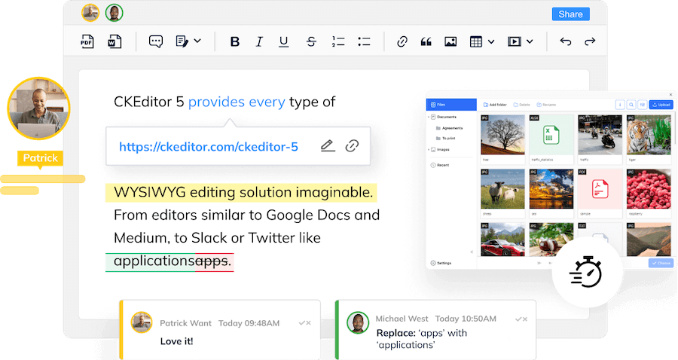Toggle bulleted list
The image size is (678, 360).
point(364,41)
